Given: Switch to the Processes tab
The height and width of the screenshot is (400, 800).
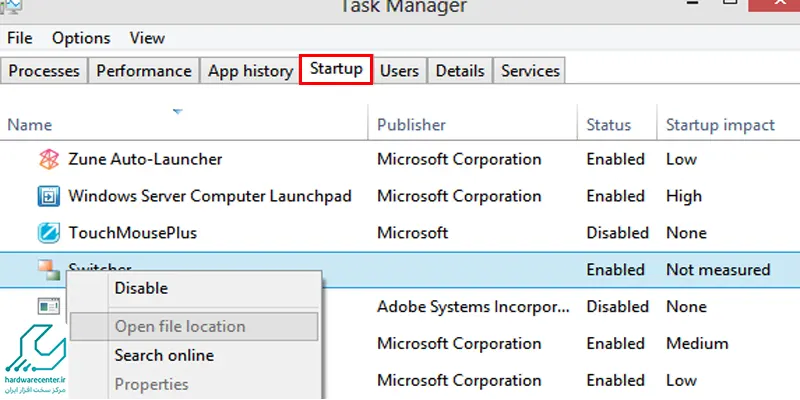Looking at the screenshot, I should [44, 70].
